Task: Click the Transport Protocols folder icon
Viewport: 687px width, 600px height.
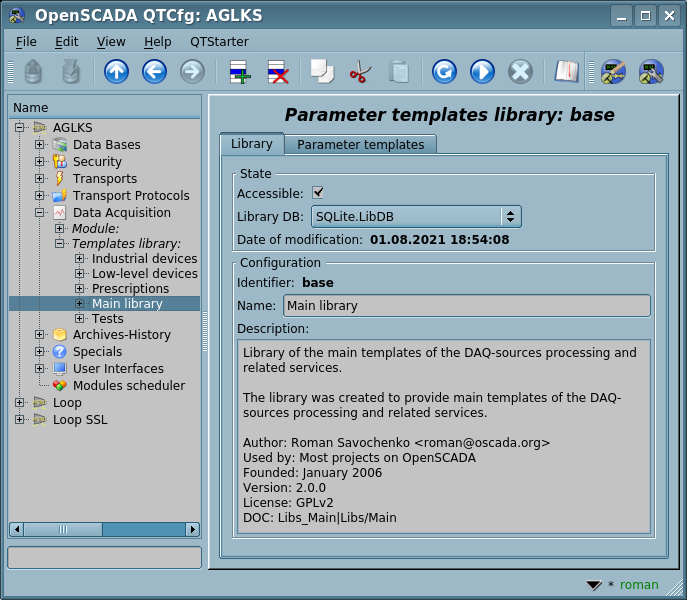Action: pyautogui.click(x=60, y=195)
